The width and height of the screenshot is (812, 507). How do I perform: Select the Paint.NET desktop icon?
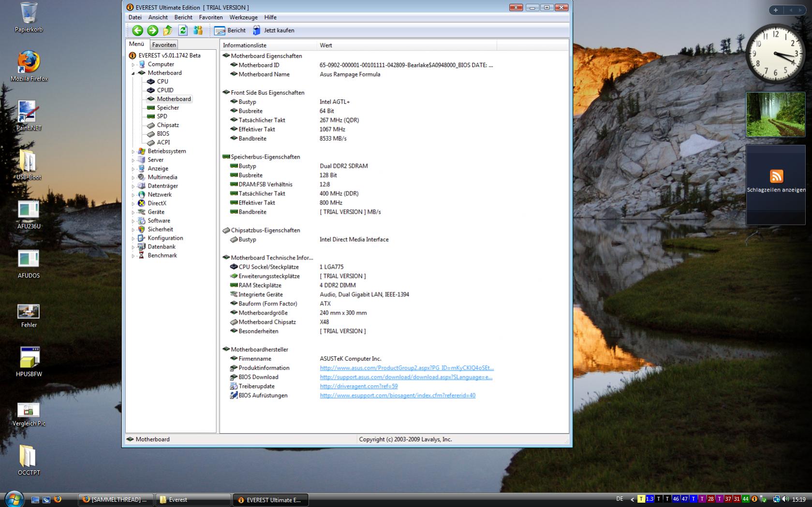(x=29, y=116)
